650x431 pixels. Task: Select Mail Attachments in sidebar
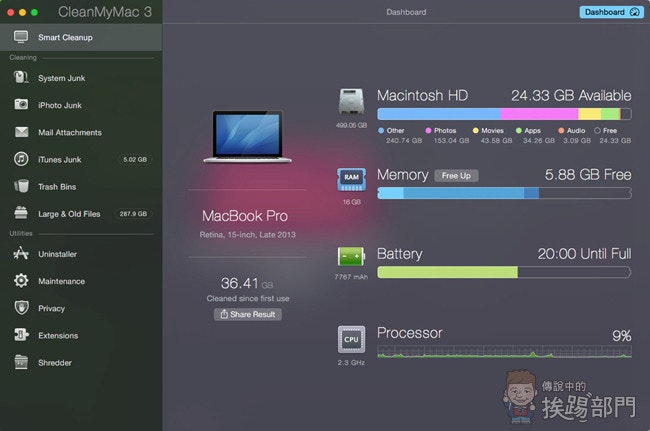tap(81, 133)
